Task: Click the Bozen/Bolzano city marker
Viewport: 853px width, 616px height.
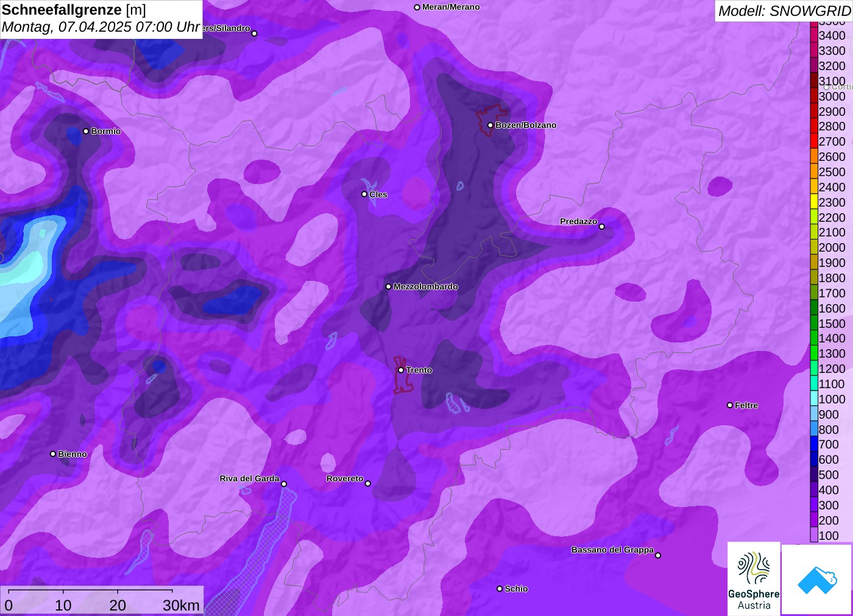Action: (x=490, y=126)
